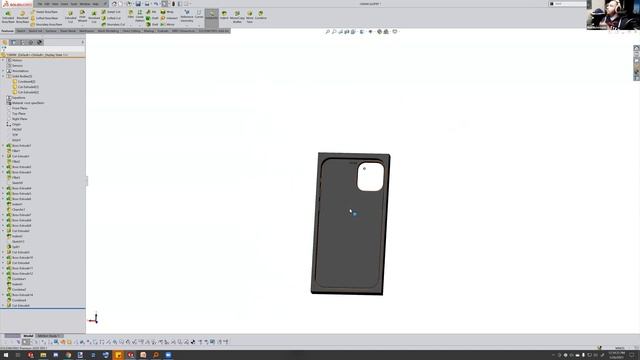
Task: Select the Move/Copy Bodies tool
Action: (237, 16)
